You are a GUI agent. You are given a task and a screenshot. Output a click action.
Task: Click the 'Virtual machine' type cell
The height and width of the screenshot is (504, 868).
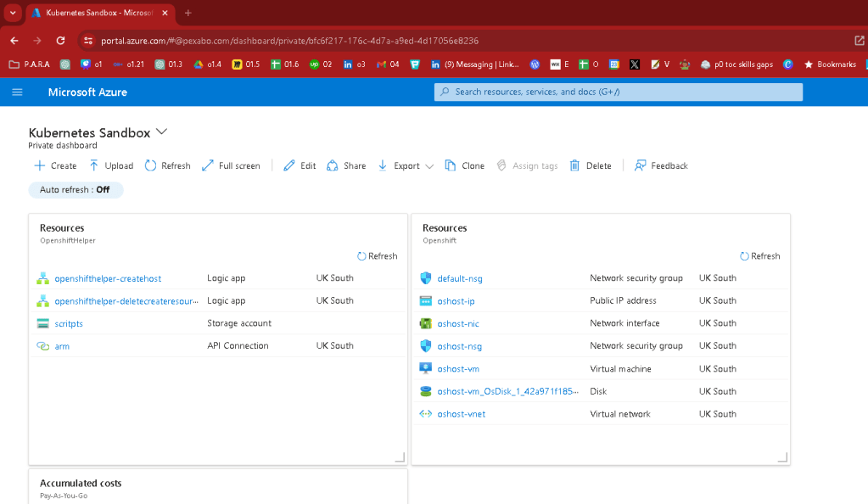pyautogui.click(x=620, y=369)
